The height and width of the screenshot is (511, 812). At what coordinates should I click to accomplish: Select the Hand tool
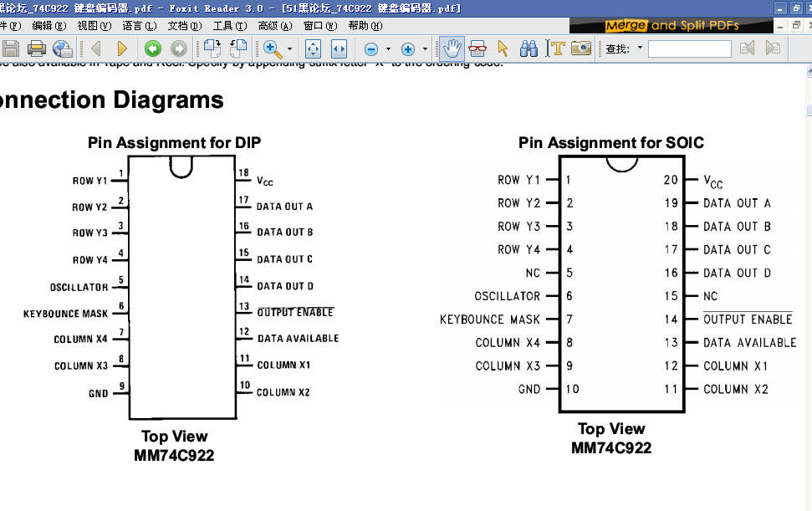(x=452, y=49)
